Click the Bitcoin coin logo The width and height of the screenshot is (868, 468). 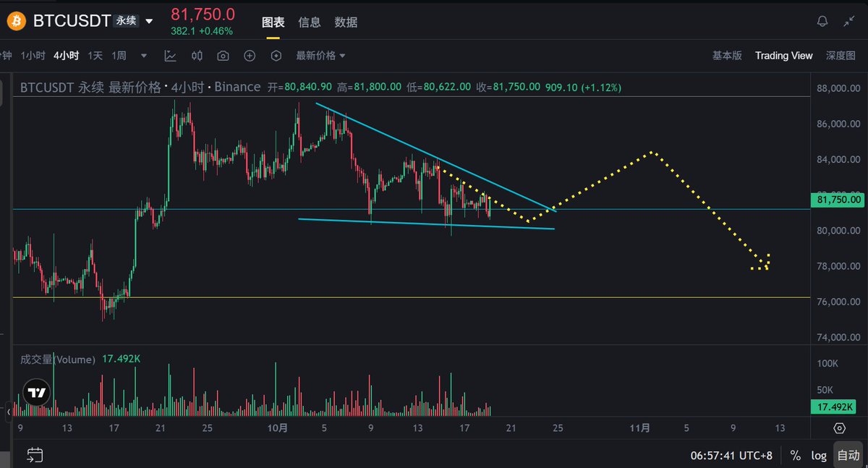tap(16, 21)
